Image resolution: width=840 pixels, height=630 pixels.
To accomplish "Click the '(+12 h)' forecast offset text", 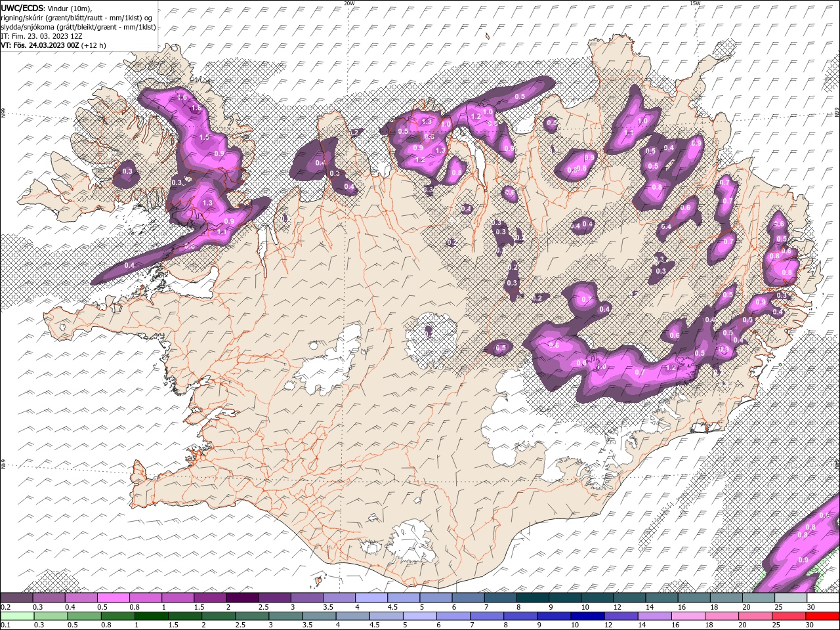I will (94, 45).
